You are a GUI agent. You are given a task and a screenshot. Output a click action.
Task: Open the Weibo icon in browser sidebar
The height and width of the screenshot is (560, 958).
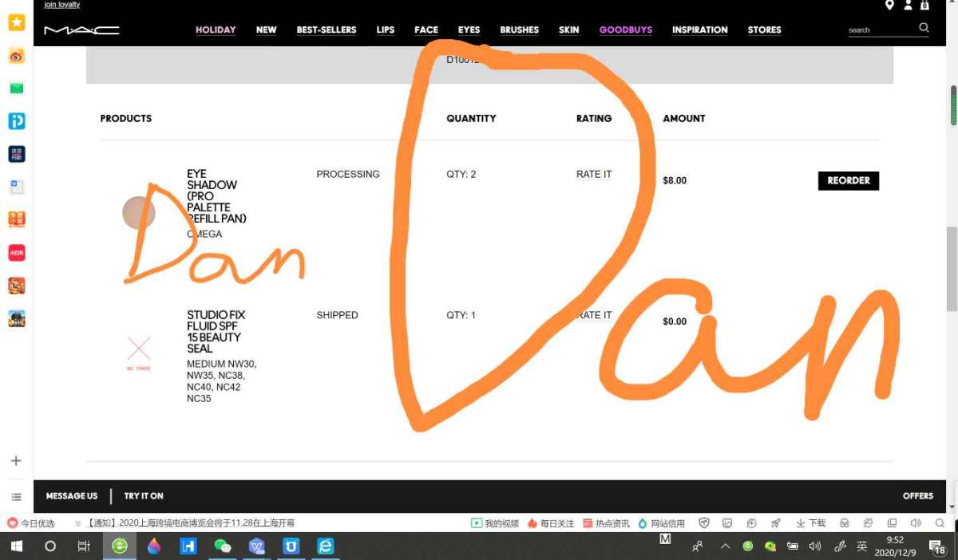(x=16, y=56)
